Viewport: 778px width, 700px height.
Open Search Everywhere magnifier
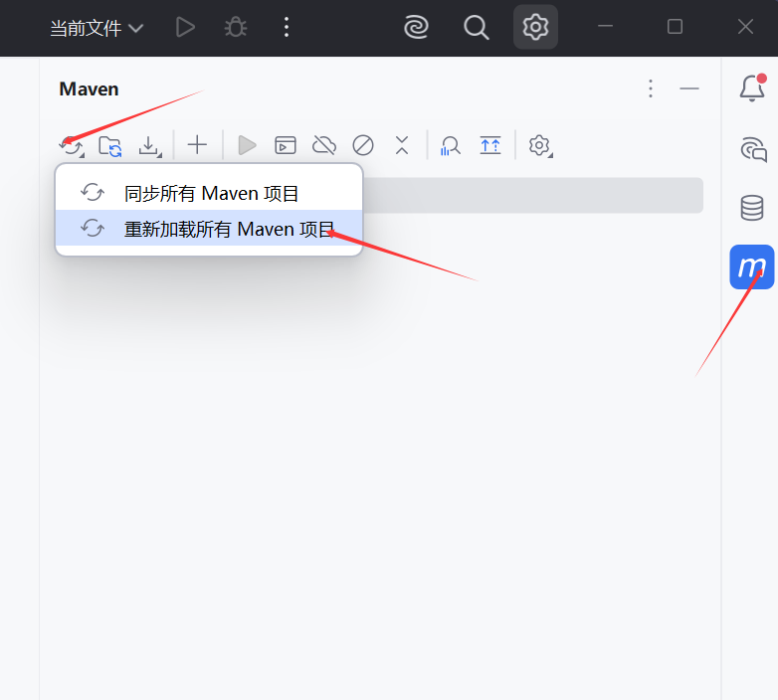(477, 27)
